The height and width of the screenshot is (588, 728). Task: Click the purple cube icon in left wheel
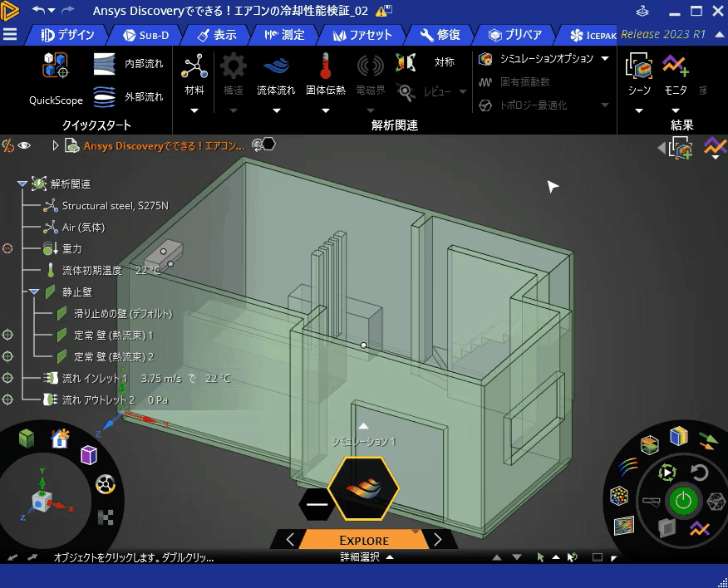[x=88, y=455]
